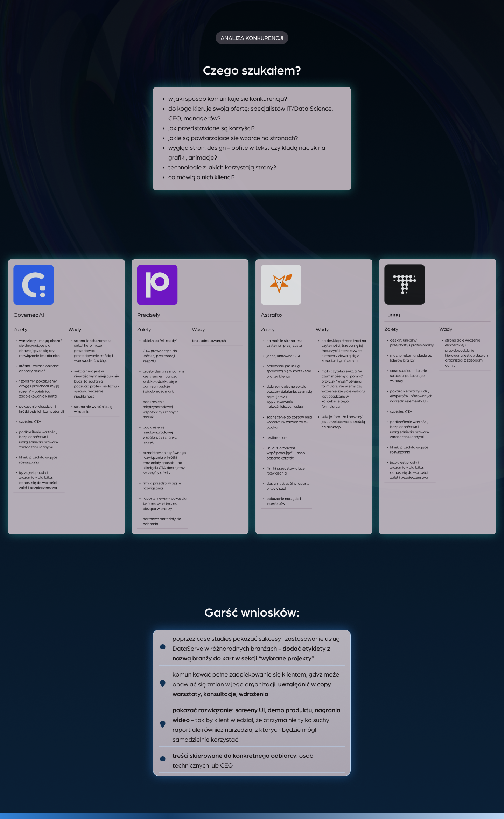Click 'strona nie wyróżnia się wizualnie' item
The image size is (504, 819).
click(93, 409)
